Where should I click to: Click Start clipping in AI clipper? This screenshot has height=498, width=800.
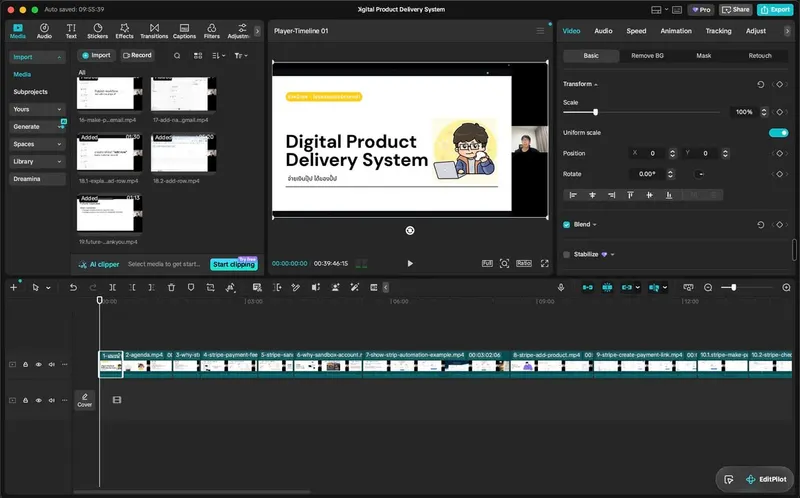tap(234, 264)
